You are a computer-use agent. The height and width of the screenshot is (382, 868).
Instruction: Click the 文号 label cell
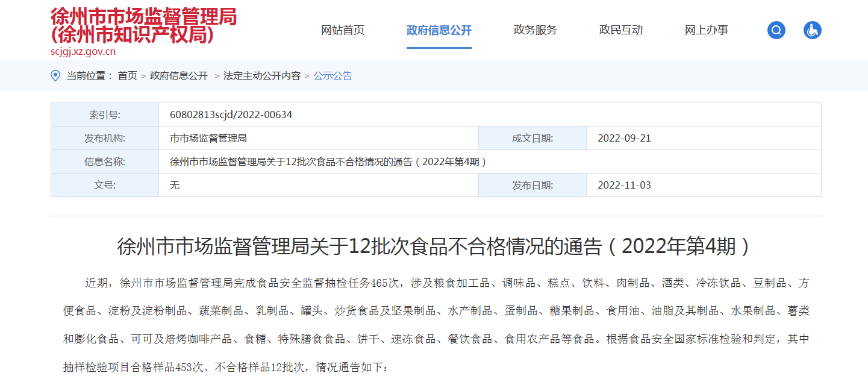point(105,185)
